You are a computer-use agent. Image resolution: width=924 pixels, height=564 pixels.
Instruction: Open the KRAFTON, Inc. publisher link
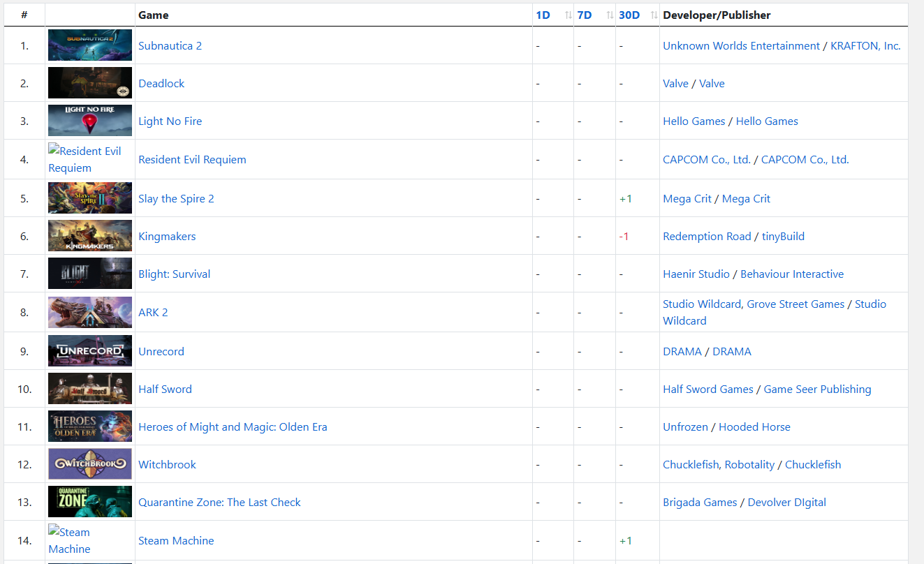865,46
